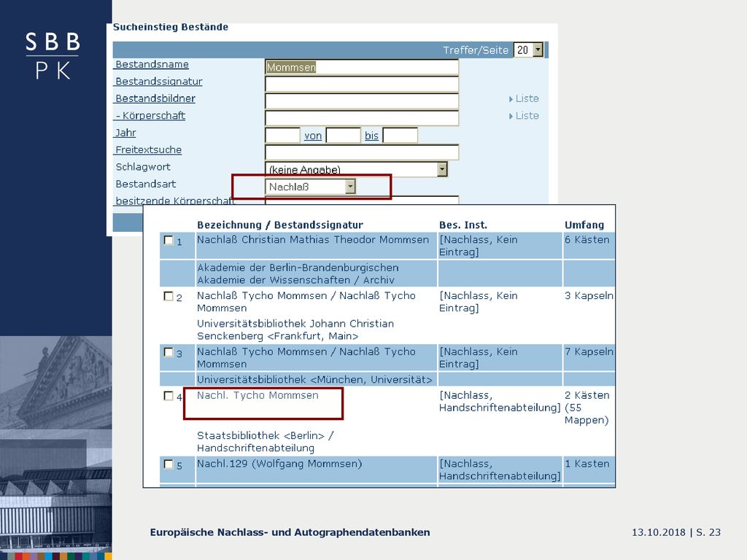Click 'Staatsbibliothek <Berlin> / Handschriftenabteilung' text

[266, 442]
